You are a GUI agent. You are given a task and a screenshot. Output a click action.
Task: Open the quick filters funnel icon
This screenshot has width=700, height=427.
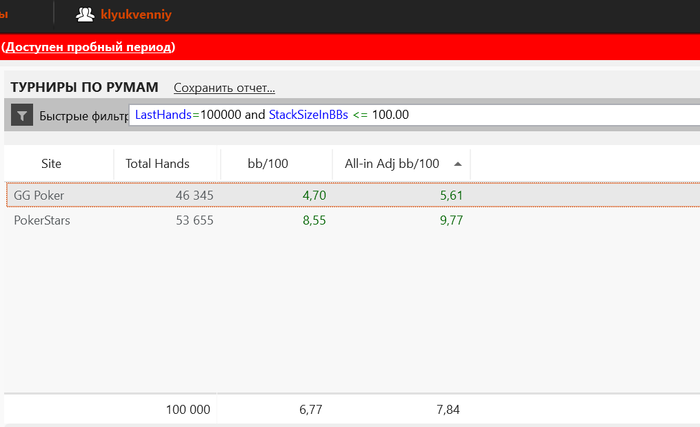click(22, 115)
